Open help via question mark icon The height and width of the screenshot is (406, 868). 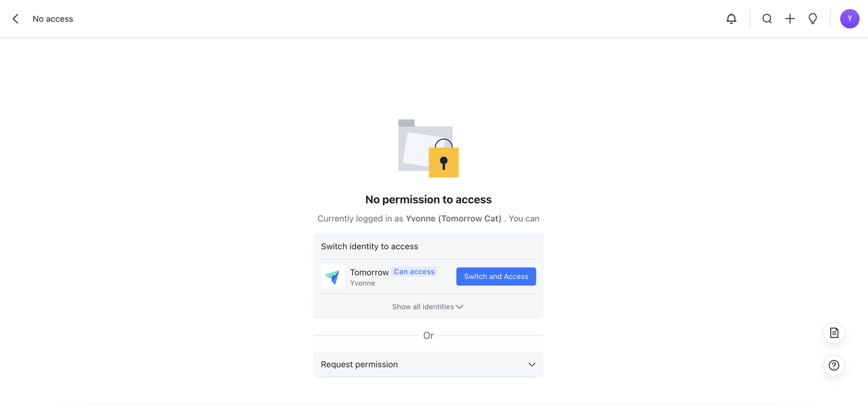tap(834, 365)
